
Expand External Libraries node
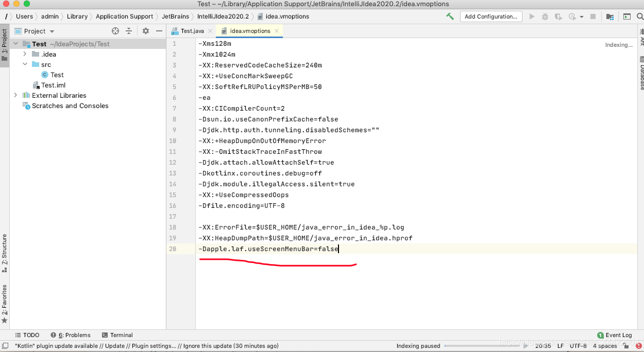click(16, 95)
